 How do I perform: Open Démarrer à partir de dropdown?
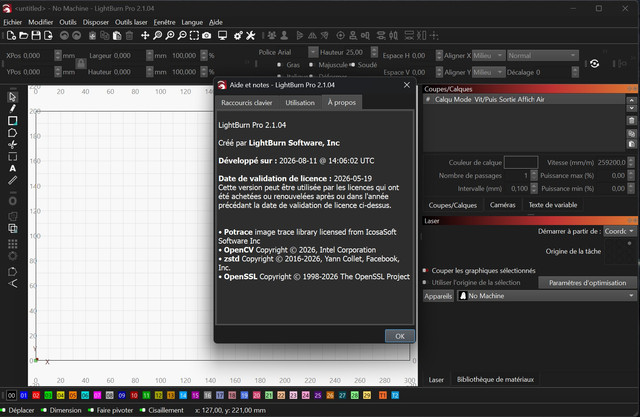coord(620,231)
